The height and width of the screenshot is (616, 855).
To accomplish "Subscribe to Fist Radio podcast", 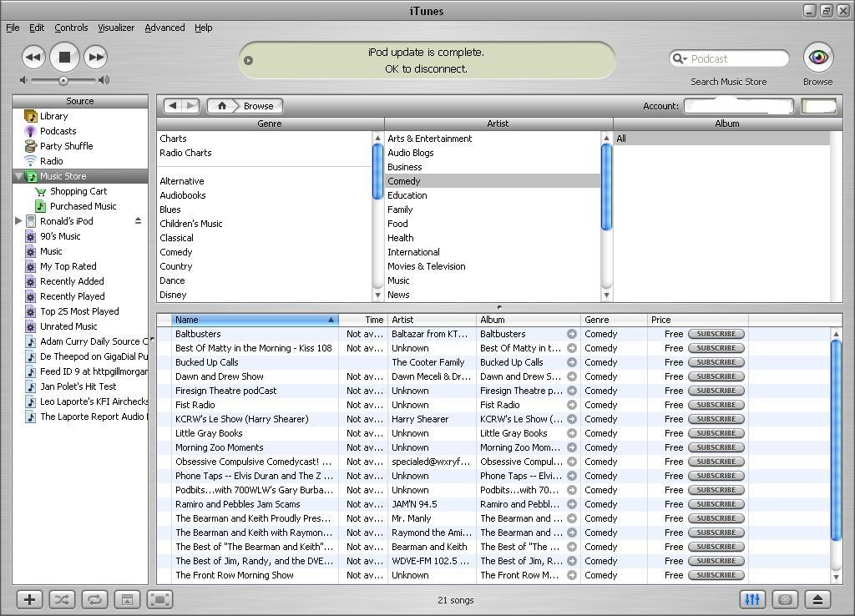I will pyautogui.click(x=716, y=405).
